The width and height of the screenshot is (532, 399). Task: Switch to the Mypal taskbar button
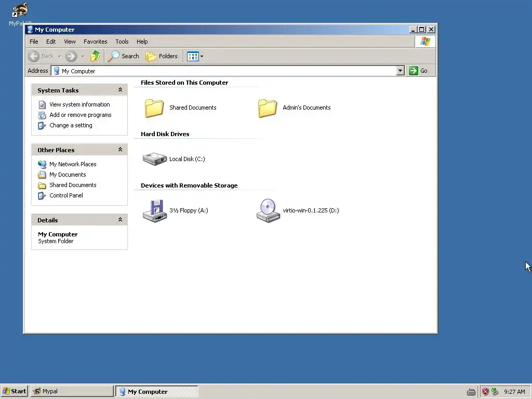pyautogui.click(x=72, y=391)
